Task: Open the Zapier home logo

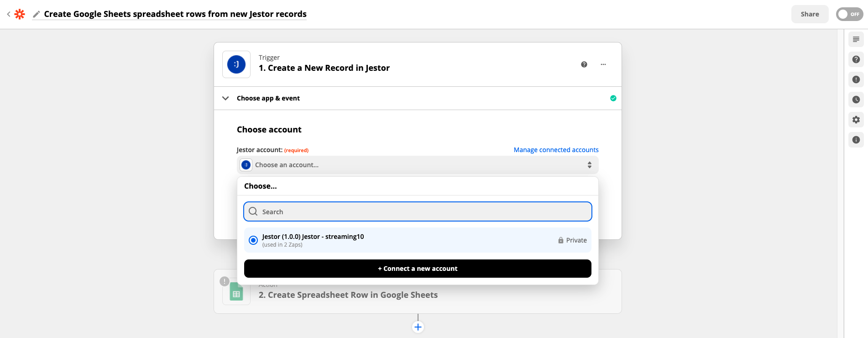Action: [20, 14]
